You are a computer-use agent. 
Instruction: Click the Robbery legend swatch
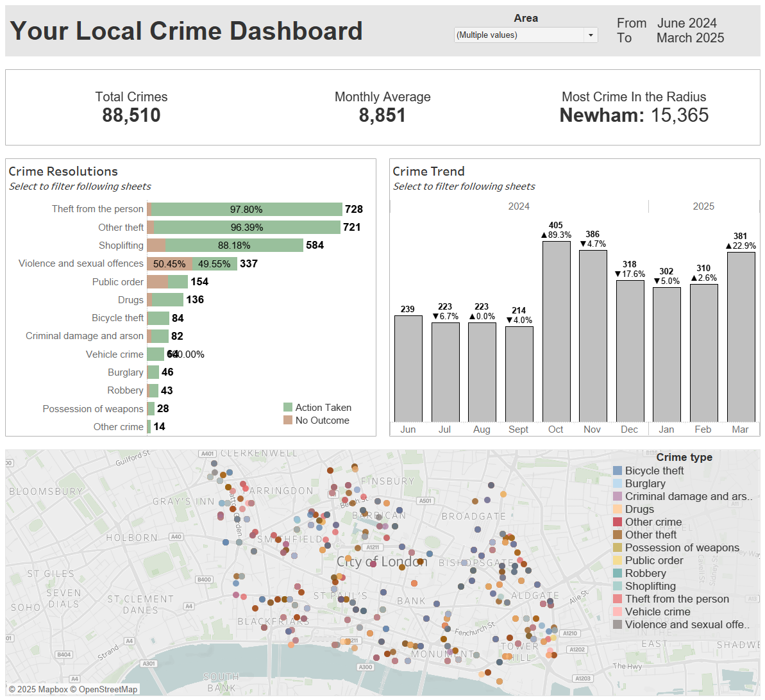point(618,573)
